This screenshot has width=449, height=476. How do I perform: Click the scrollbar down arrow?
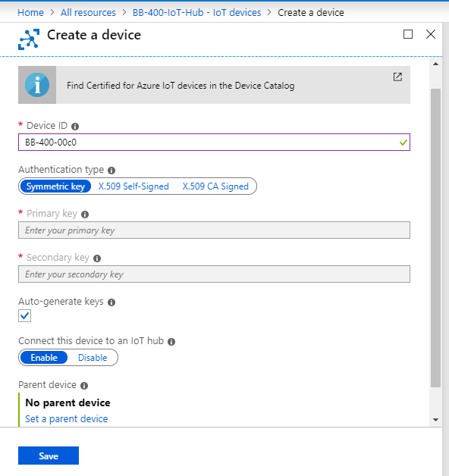[435, 420]
